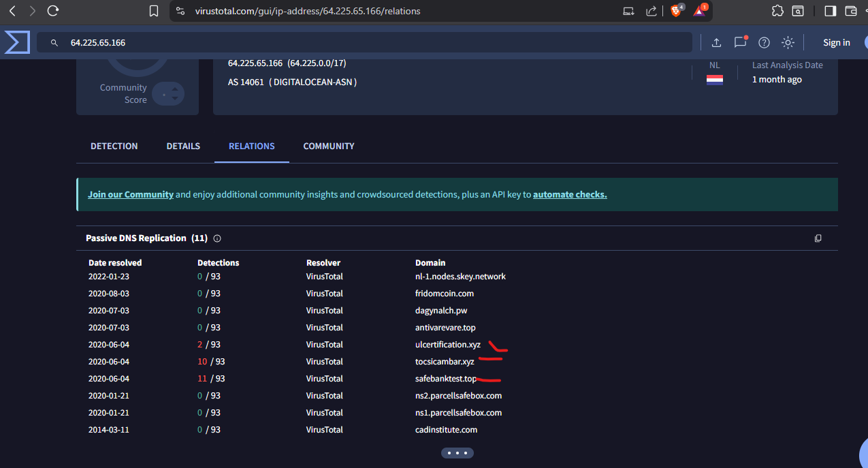Screen dimensions: 868x468
Task: Open the find-in-page toolbar icon
Action: (797, 11)
